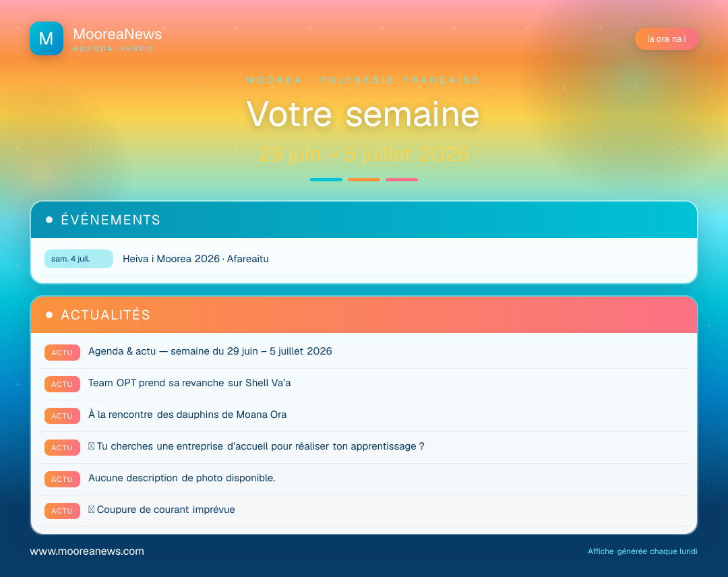Screen dimensions: 728x577
Task: Click ACTU badge beside Coupure de courant
Action: click(62, 511)
